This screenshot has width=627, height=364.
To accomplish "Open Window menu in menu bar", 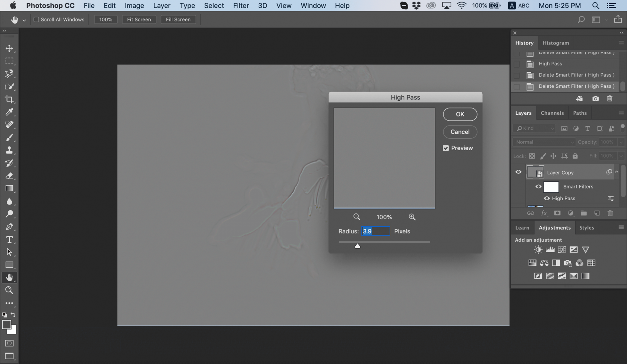I will (313, 6).
